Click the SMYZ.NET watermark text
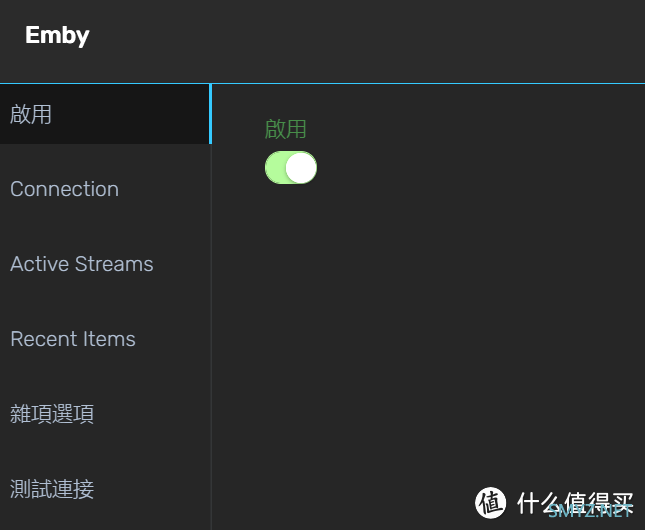The height and width of the screenshot is (530, 645). (590, 510)
